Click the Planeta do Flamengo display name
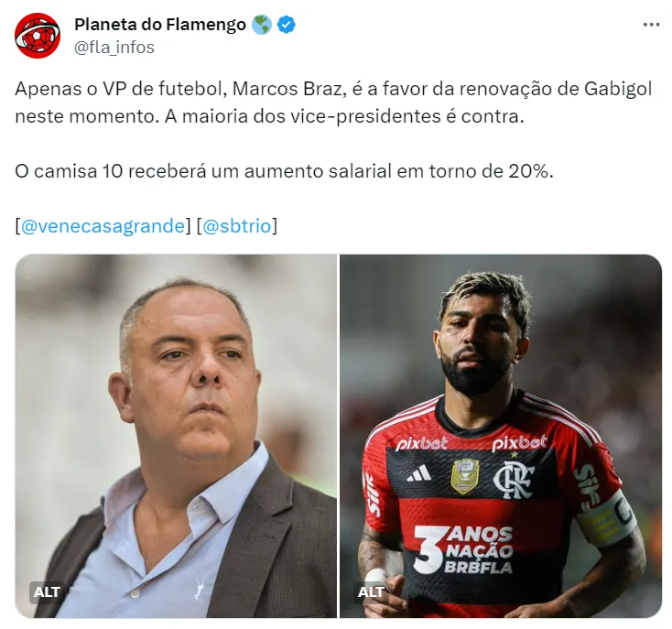The height and width of the screenshot is (629, 672). click(x=160, y=25)
